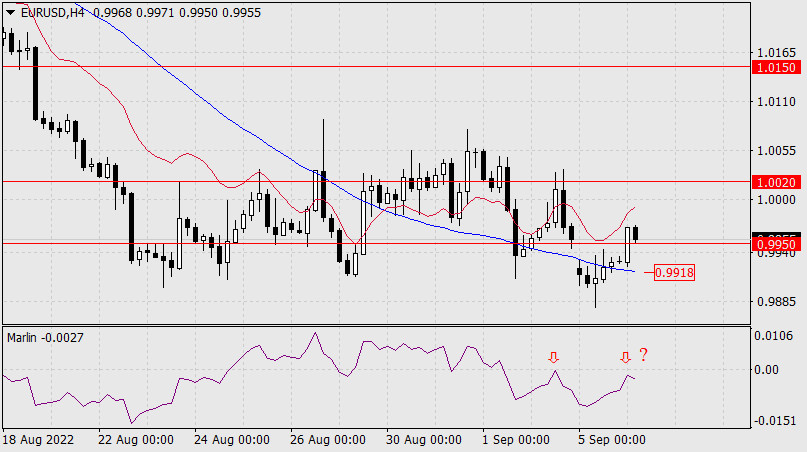
Task: Click the 18 Aug 2022 date label
Action: pyautogui.click(x=37, y=440)
